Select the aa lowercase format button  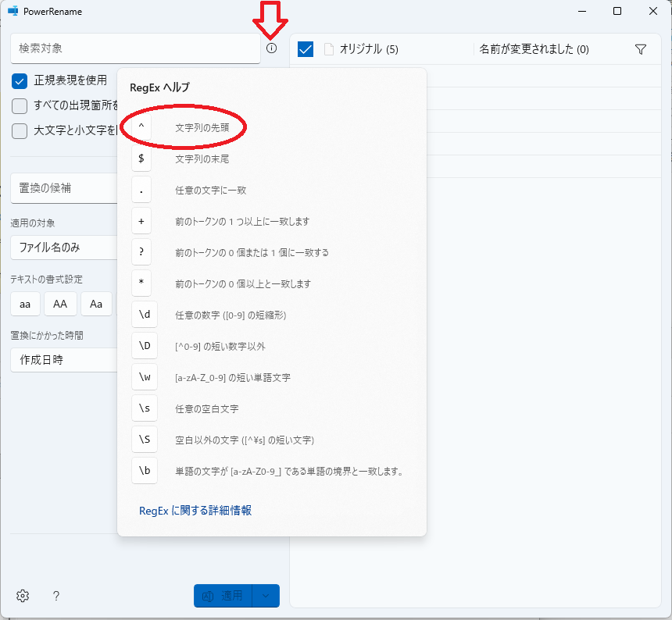tap(25, 304)
